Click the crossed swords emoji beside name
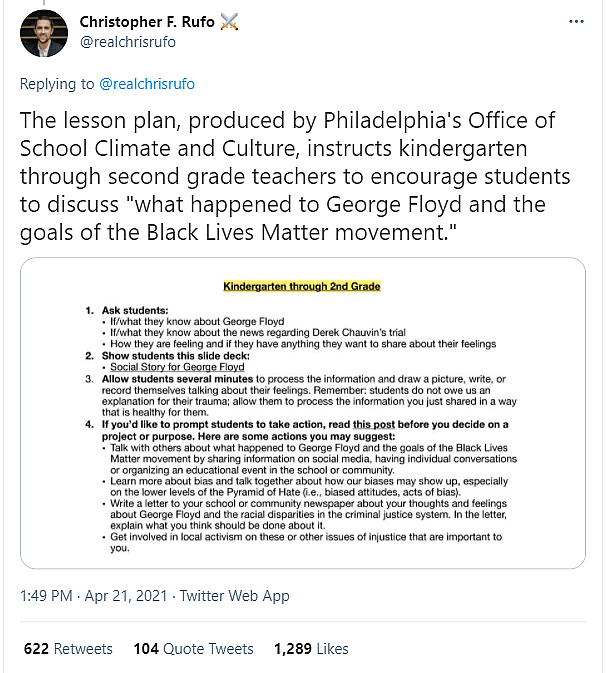 click(x=234, y=21)
